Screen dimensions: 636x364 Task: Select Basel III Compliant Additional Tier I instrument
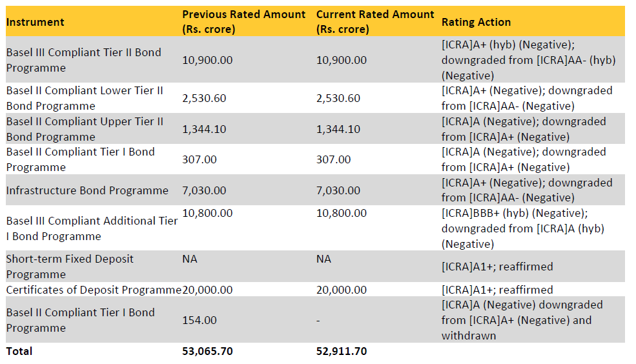click(92, 228)
